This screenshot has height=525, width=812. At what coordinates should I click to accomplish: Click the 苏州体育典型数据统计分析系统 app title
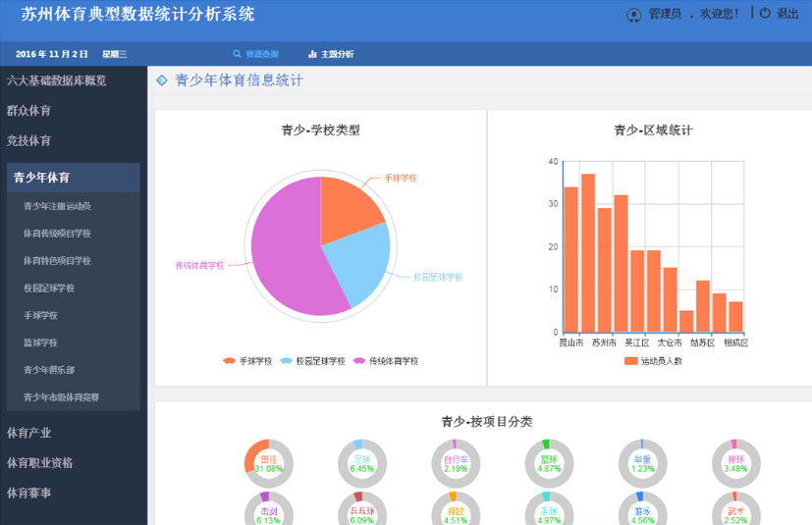(x=137, y=14)
